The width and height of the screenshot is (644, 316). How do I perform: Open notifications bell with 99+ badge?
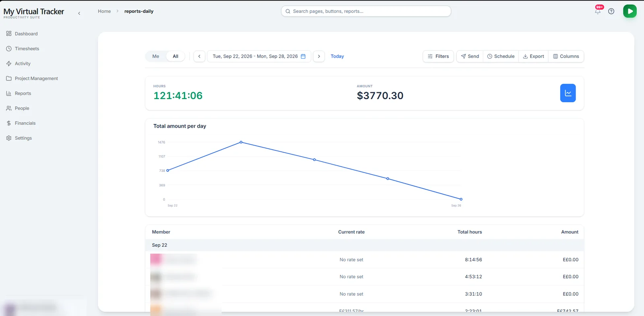598,11
